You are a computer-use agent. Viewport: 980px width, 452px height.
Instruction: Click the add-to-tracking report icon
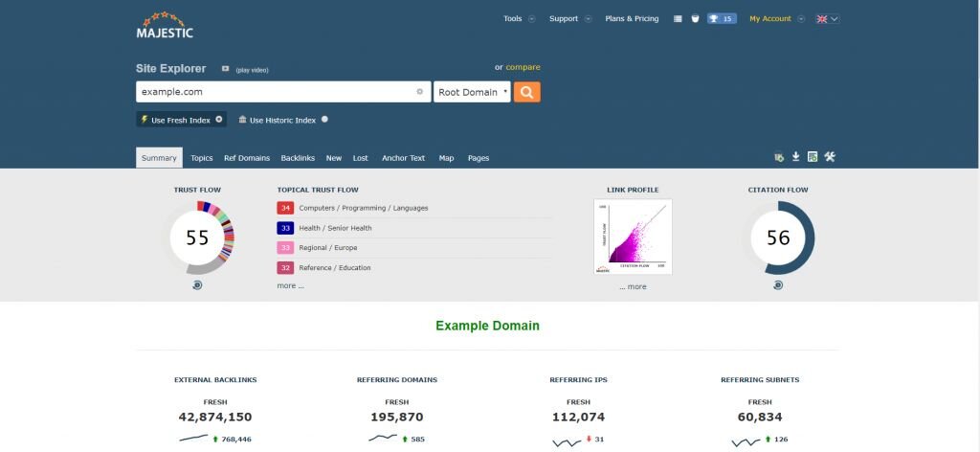(x=813, y=156)
